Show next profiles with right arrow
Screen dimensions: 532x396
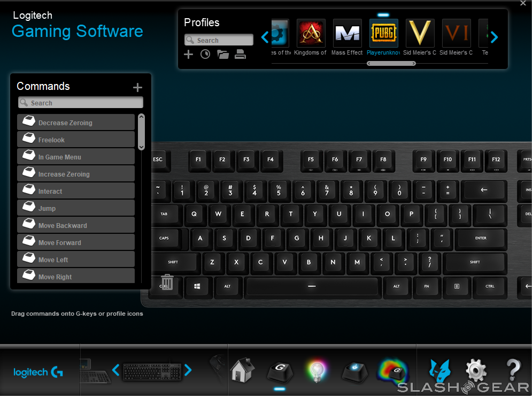(x=494, y=37)
